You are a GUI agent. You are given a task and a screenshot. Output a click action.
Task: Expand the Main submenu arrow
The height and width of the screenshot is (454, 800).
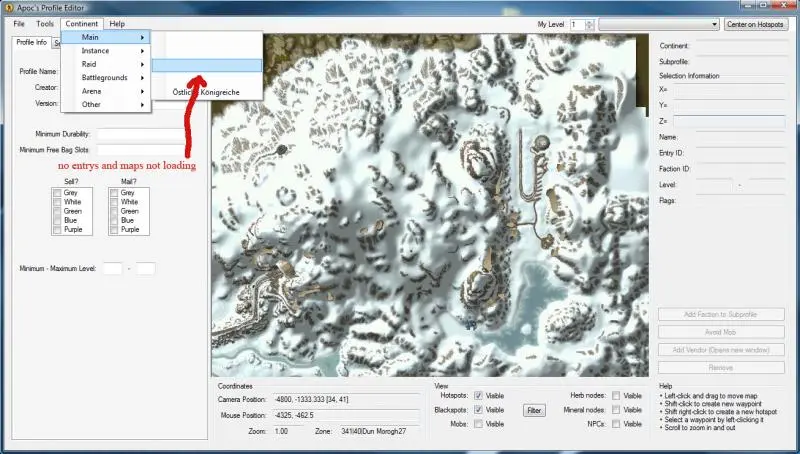[x=143, y=37]
